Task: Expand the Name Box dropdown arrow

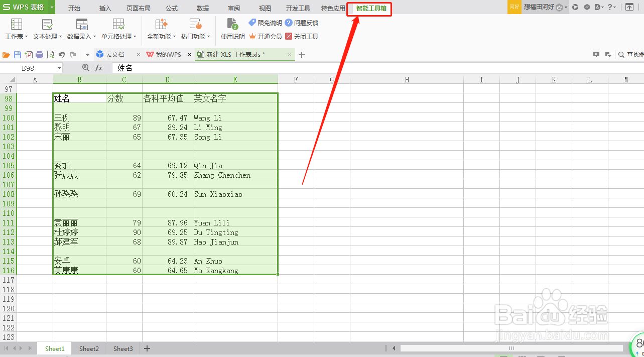Action: click(x=59, y=68)
